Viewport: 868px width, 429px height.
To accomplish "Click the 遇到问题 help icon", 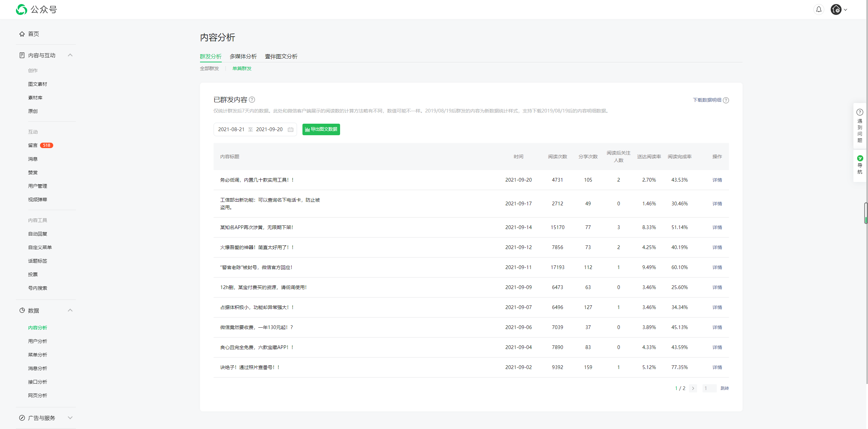I will [860, 112].
